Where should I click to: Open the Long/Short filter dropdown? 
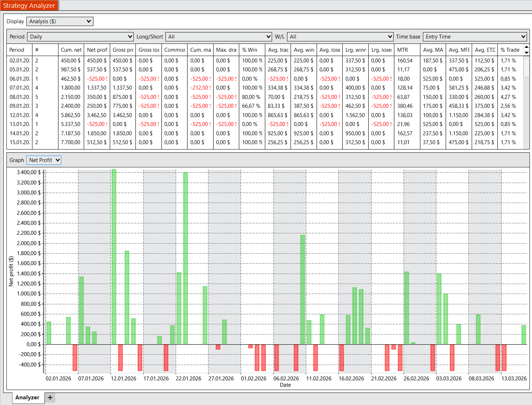(219, 37)
